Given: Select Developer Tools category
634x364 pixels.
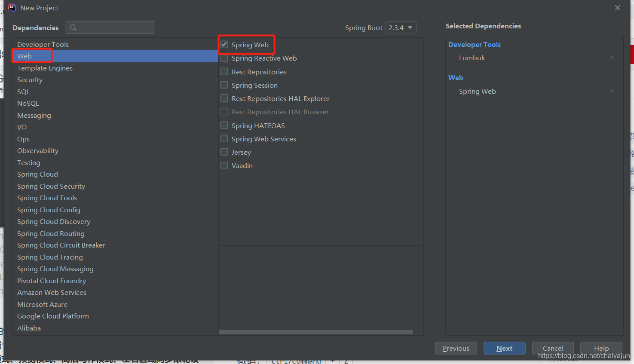Looking at the screenshot, I should click(116, 44).
